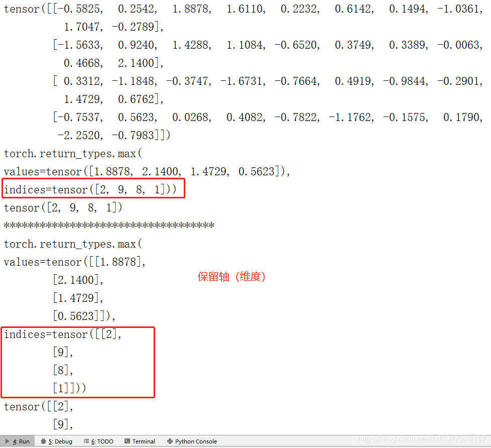Click the value 0.3312 in the third tensor row
Screen dimensions: 491x448
[x=83, y=81]
